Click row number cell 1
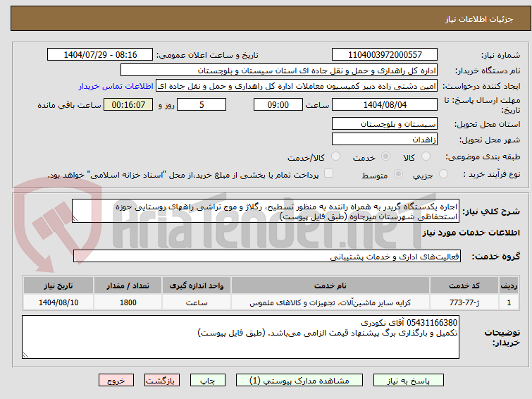Screen dimensions: 532x399 (509, 302)
